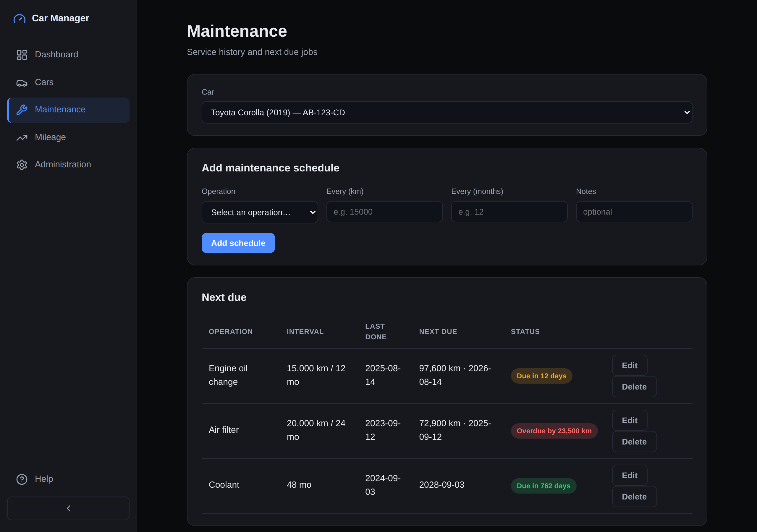The height and width of the screenshot is (532, 757).
Task: Click last done date 2025-08-14
Action: (x=383, y=375)
